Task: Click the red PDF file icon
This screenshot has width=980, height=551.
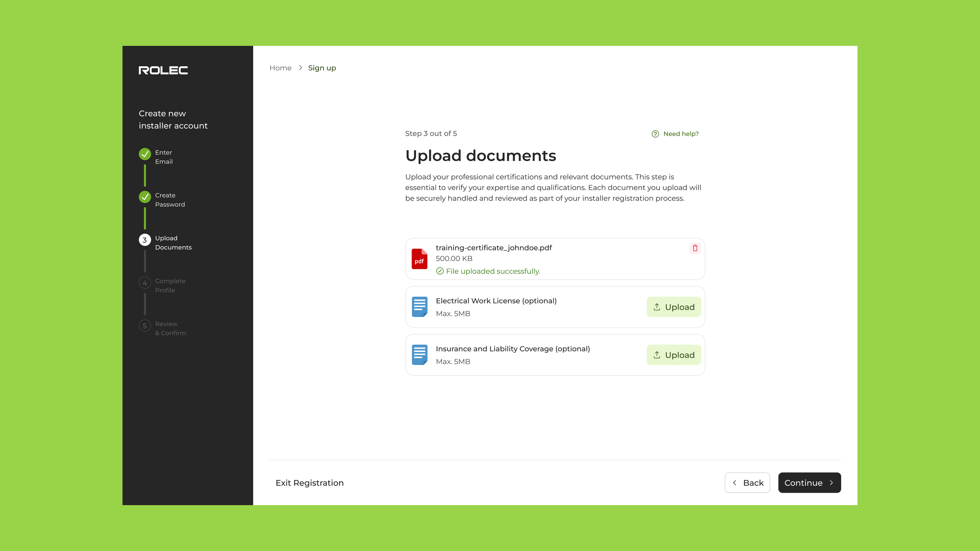Action: click(x=419, y=259)
